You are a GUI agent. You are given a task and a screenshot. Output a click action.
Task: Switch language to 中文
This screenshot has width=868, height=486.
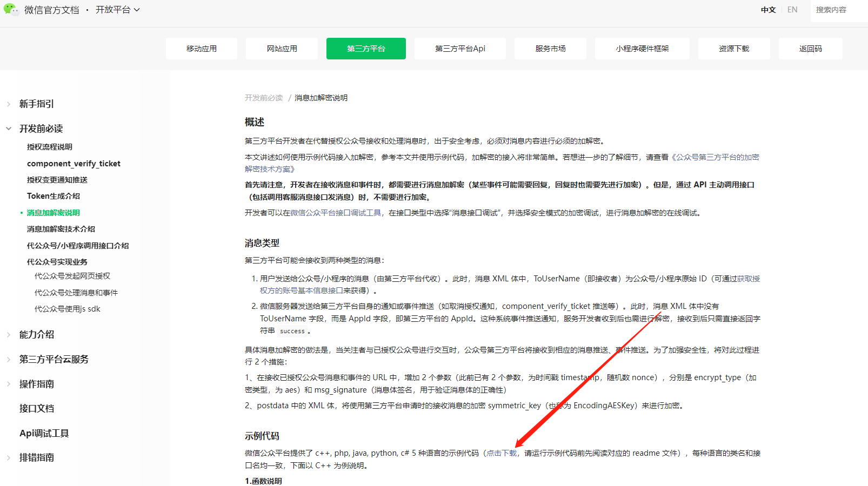[768, 10]
